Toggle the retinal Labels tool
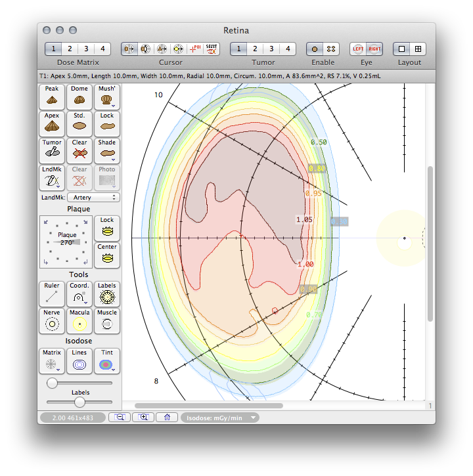Screen dimensions: 473x476 [x=107, y=294]
